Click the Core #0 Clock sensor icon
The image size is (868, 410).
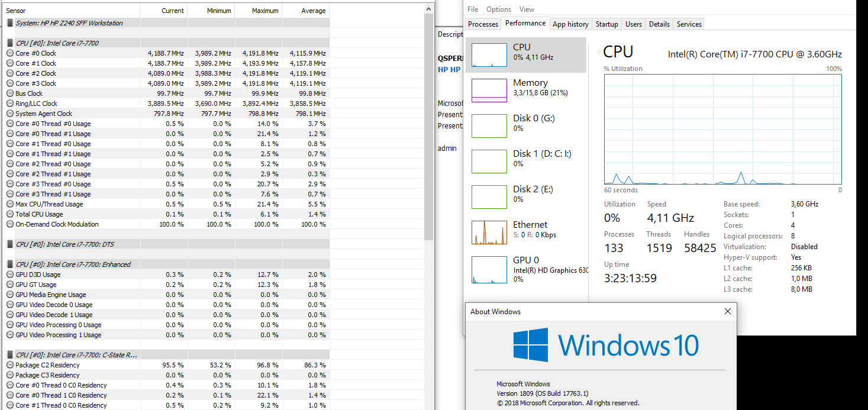click(10, 53)
